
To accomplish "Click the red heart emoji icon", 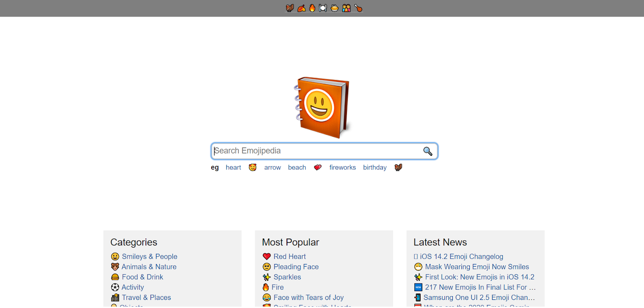I will 267,256.
